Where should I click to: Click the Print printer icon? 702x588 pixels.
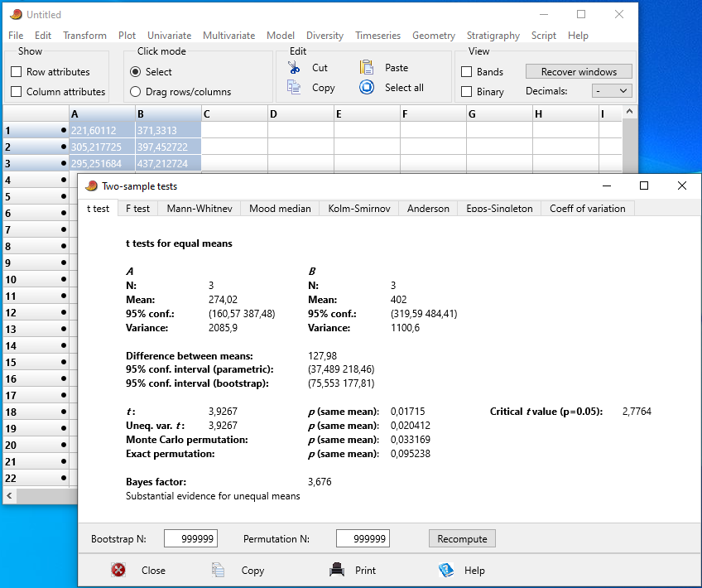point(337,570)
